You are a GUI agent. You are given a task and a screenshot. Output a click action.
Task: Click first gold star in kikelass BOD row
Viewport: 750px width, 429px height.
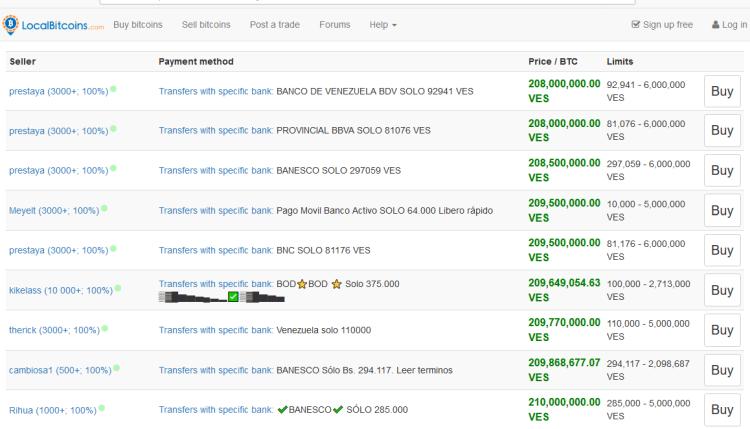click(x=302, y=284)
